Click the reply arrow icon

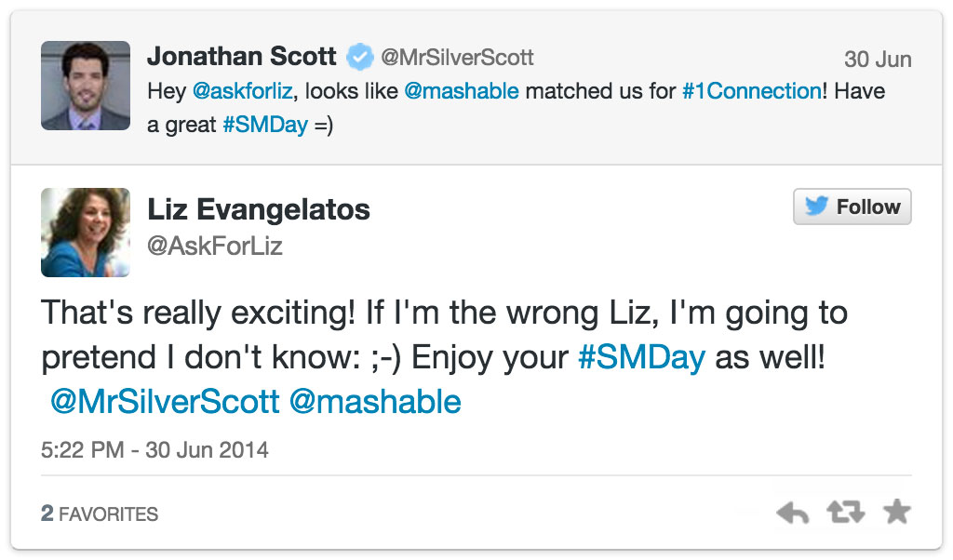click(792, 513)
